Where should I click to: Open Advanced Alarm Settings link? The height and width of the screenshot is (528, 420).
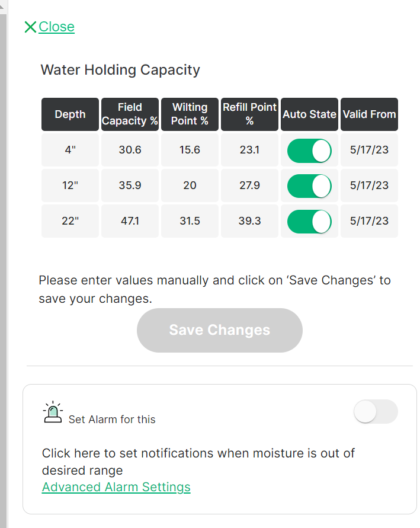(x=116, y=487)
